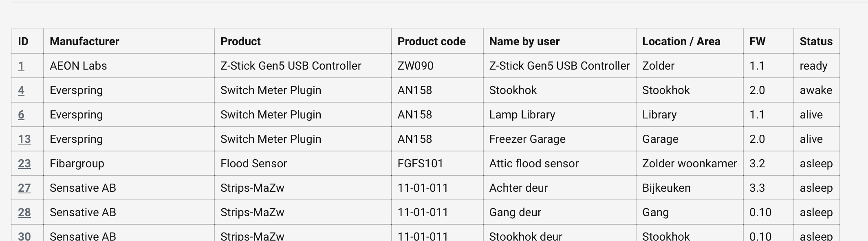Screen dimensions: 868x241
Task: Select the Freezer Garage name cell
Action: [x=527, y=139]
